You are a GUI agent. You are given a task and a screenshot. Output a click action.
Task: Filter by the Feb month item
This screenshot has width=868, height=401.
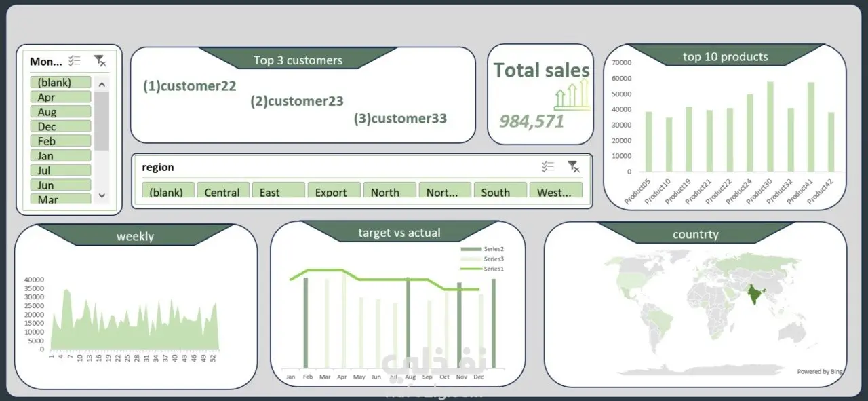(x=60, y=141)
